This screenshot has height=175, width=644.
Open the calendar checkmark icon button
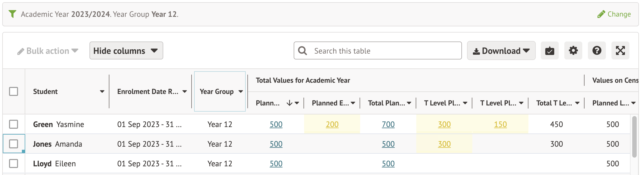[x=549, y=51]
